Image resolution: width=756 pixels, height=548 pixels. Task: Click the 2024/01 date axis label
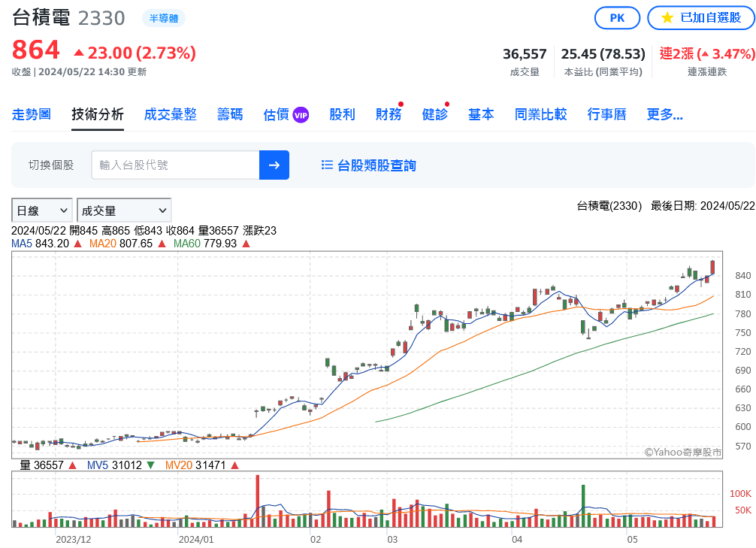(195, 539)
